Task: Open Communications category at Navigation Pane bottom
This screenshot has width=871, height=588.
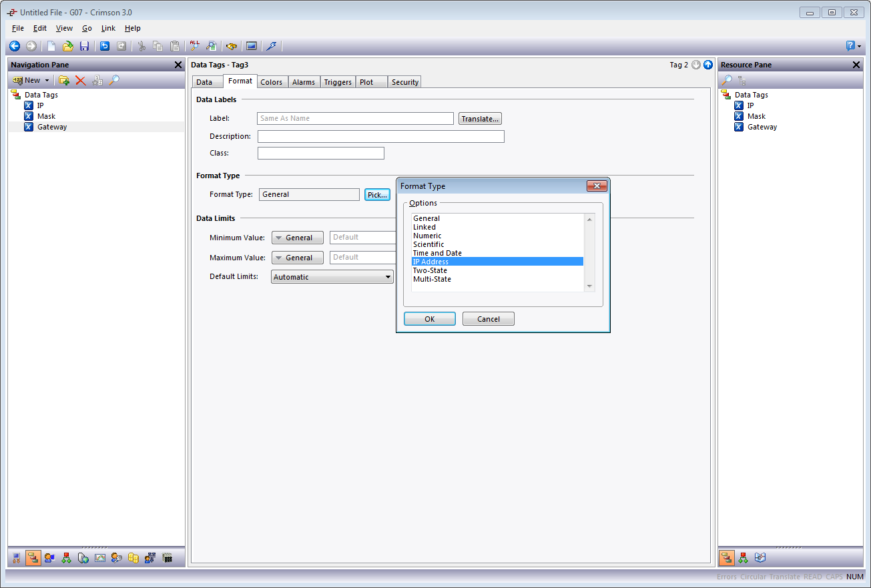Action: click(17, 558)
